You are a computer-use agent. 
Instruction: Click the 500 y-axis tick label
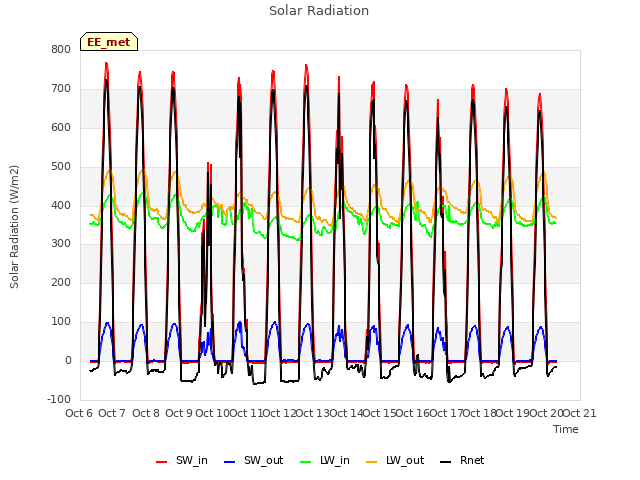point(61,167)
